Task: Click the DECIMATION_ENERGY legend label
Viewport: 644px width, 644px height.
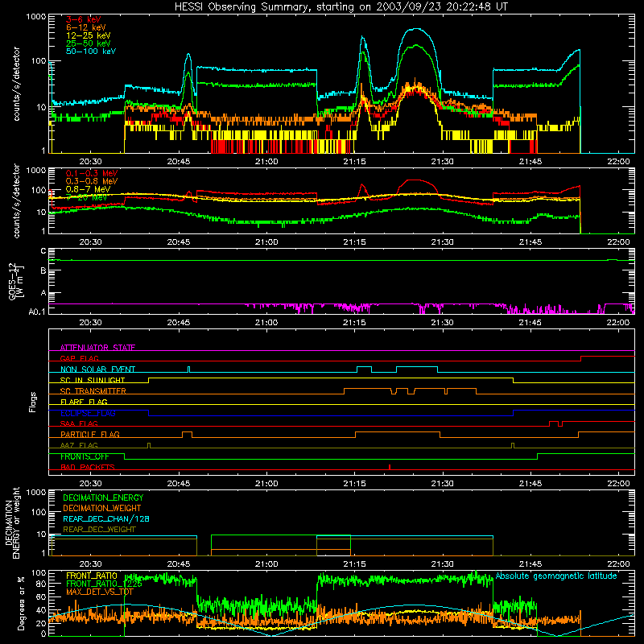Action: coord(103,497)
